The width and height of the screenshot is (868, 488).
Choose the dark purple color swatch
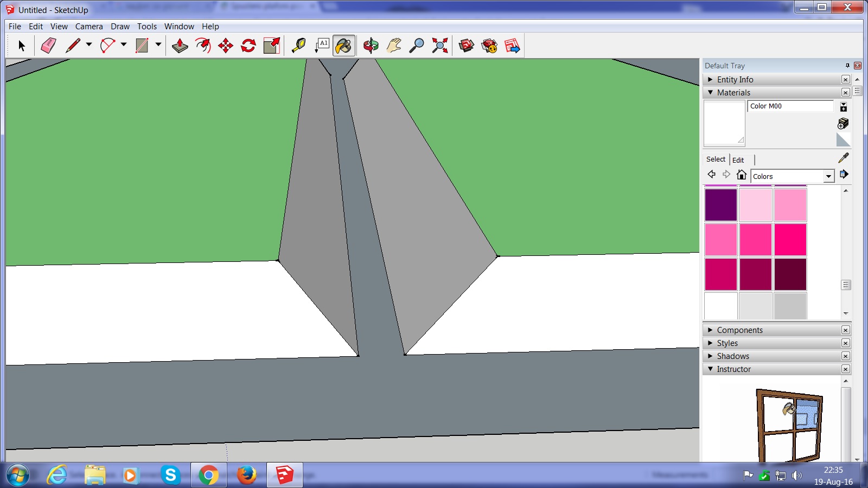pos(720,205)
